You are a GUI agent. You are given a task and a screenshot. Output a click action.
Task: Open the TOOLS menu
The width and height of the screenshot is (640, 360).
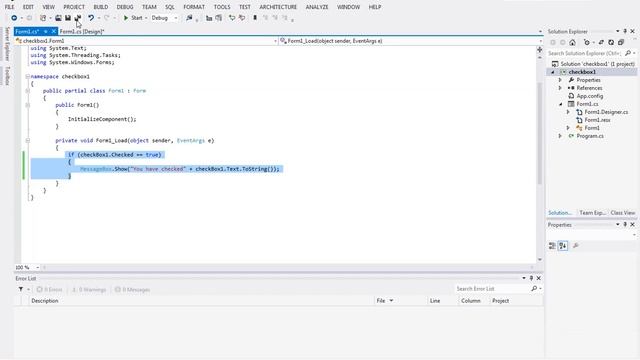pyautogui.click(x=222, y=7)
